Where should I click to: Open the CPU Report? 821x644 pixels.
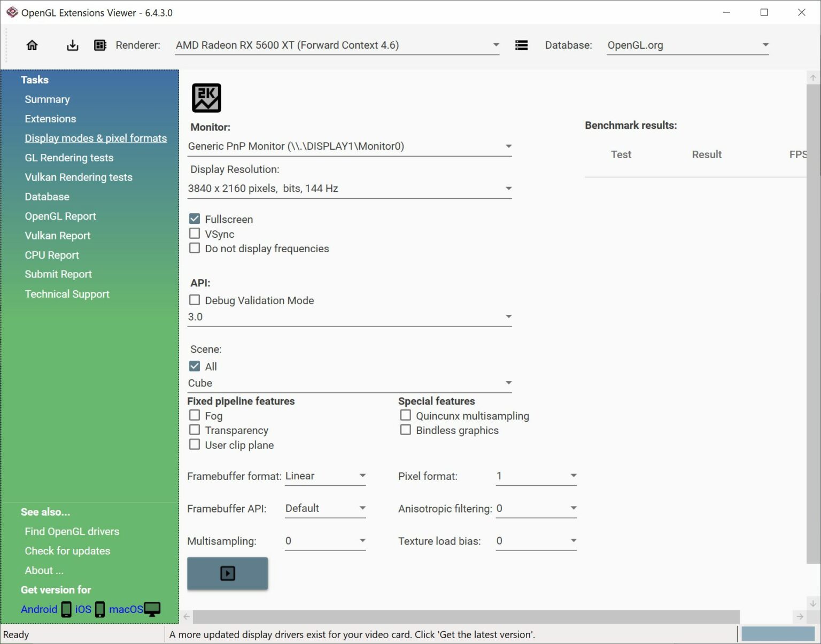[52, 255]
